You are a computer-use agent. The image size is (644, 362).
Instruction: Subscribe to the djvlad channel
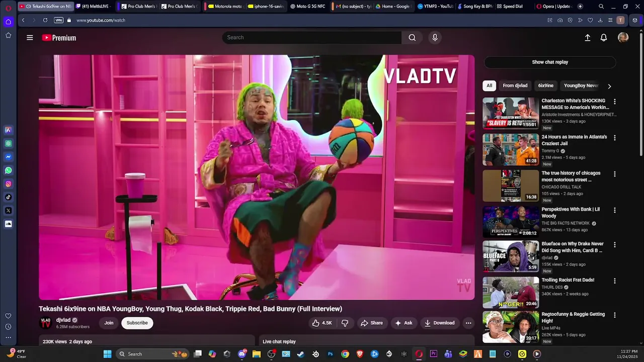click(137, 323)
